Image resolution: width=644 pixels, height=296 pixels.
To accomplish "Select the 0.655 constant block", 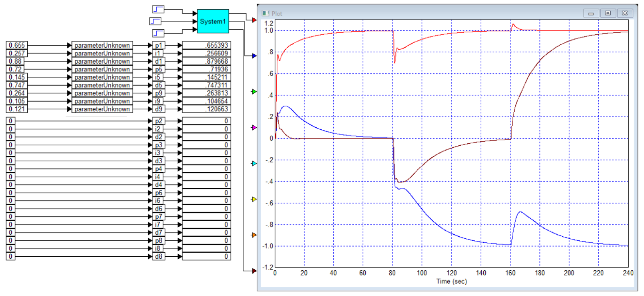I will [x=17, y=45].
